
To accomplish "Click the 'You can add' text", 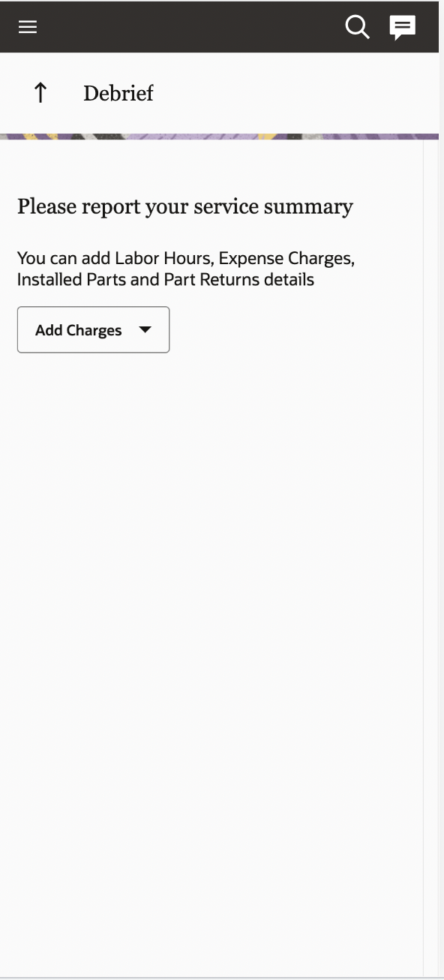I will coord(64,259).
